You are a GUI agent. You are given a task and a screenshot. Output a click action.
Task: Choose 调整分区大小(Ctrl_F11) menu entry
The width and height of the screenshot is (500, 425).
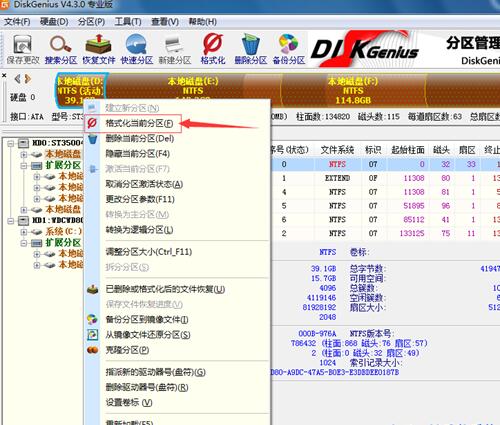point(149,252)
